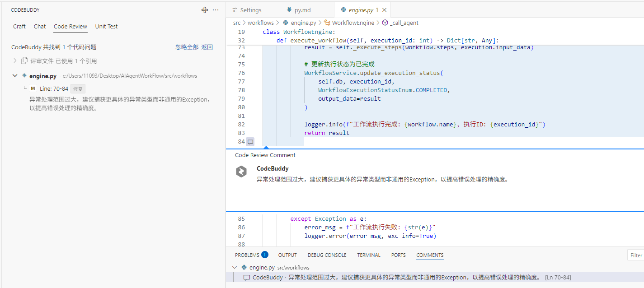Click the 修复 fix button
Screen dimensions: 644x288
78,89
